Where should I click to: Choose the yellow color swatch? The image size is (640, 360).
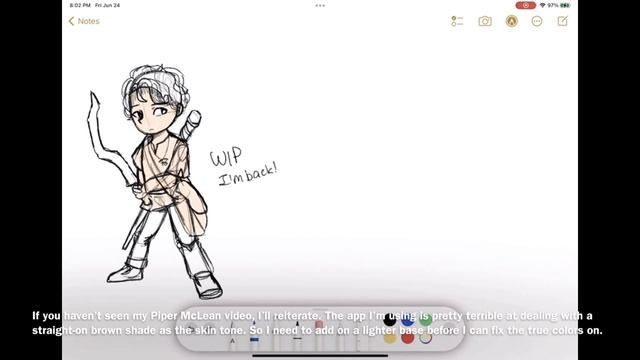pyautogui.click(x=390, y=338)
